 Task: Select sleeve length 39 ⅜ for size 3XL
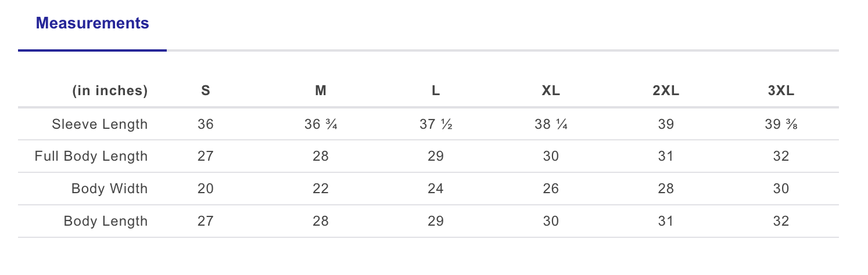(x=781, y=124)
